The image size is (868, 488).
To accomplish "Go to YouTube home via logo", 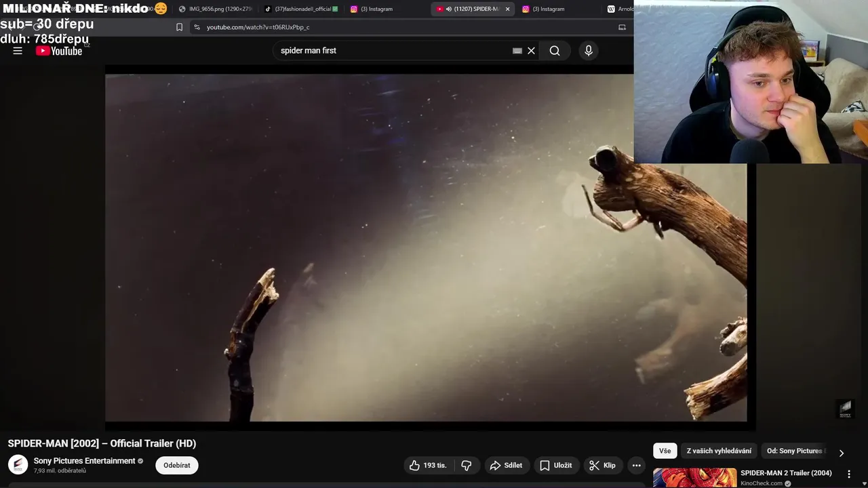I will pos(59,51).
